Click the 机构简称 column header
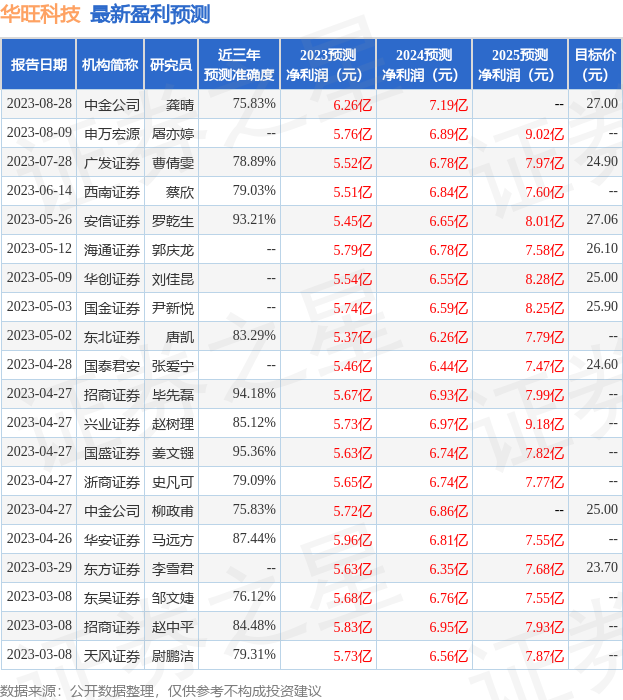The width and height of the screenshot is (623, 700). 110,65
